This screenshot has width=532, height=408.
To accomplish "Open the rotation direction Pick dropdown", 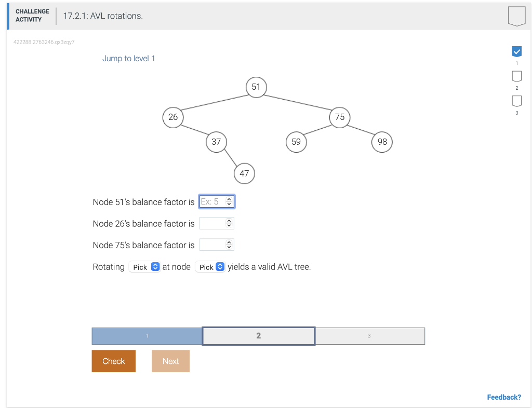I will (144, 266).
